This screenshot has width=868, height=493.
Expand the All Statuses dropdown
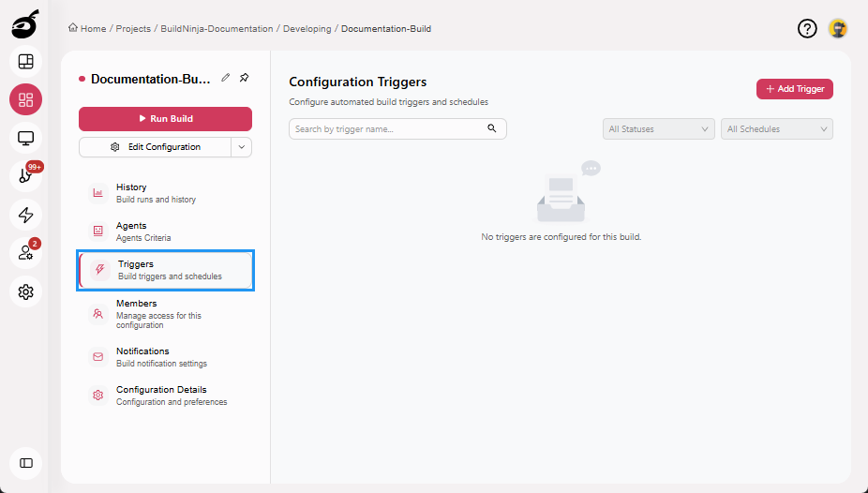(658, 129)
